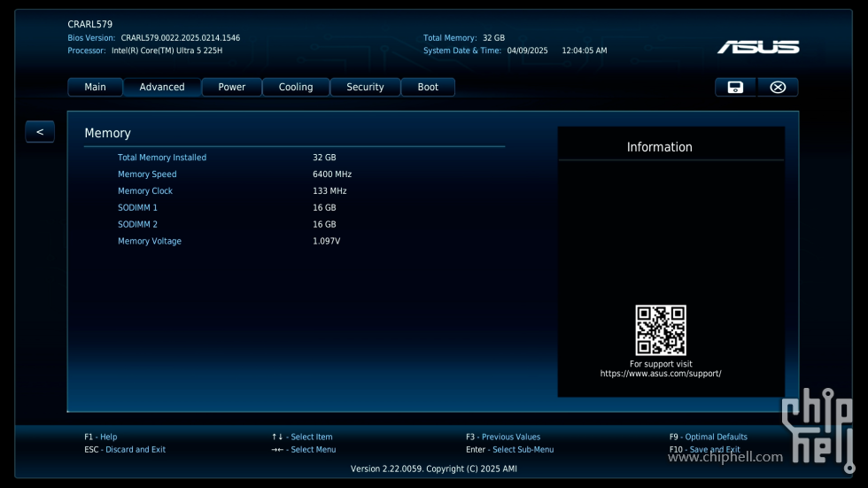
Task: Open the Security tab
Action: (365, 88)
